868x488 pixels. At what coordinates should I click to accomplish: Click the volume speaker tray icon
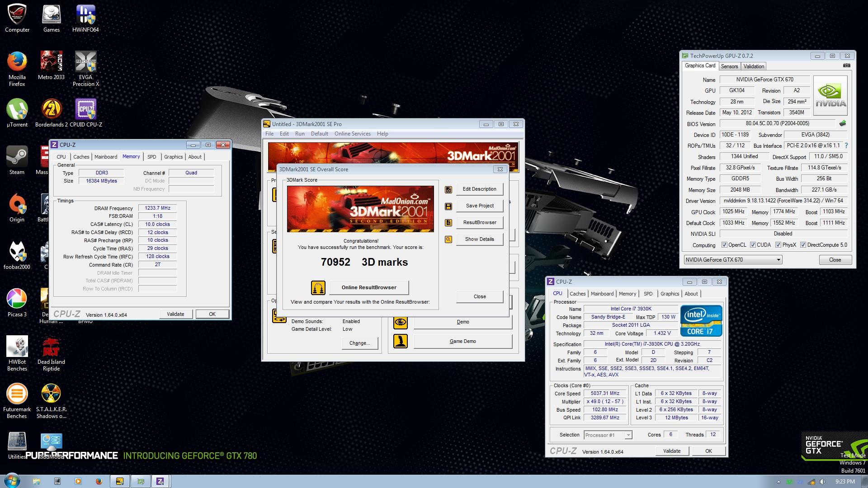point(822,482)
